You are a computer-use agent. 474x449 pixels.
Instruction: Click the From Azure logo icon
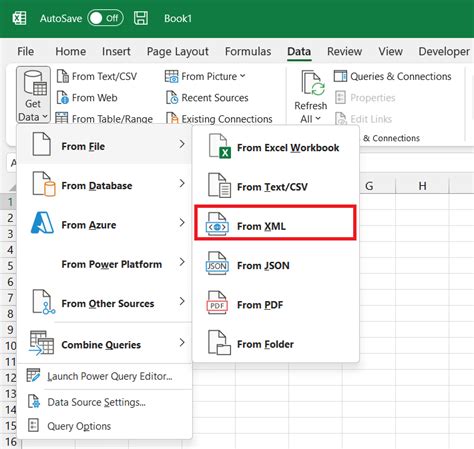tap(42, 223)
